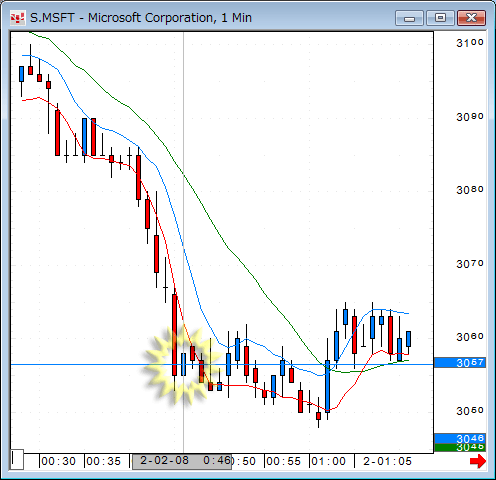The image size is (496, 480).
Task: Click the 3050 price axis label
Action: coord(470,410)
